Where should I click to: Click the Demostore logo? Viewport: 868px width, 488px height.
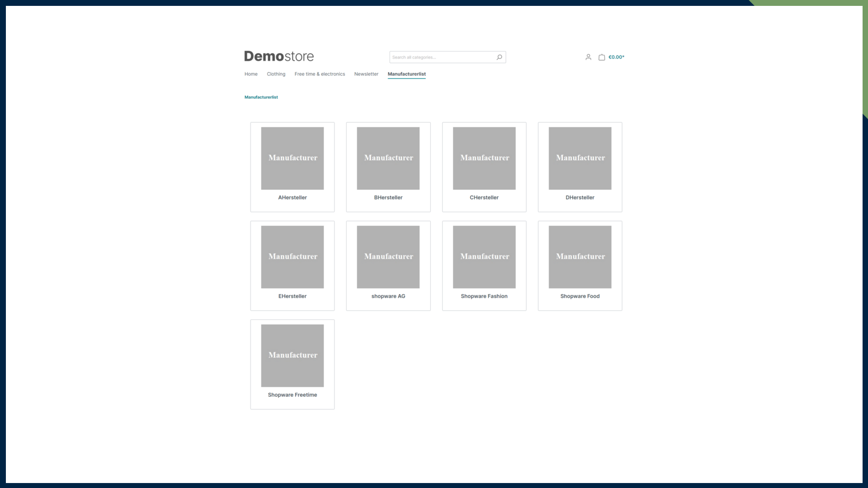pos(279,56)
